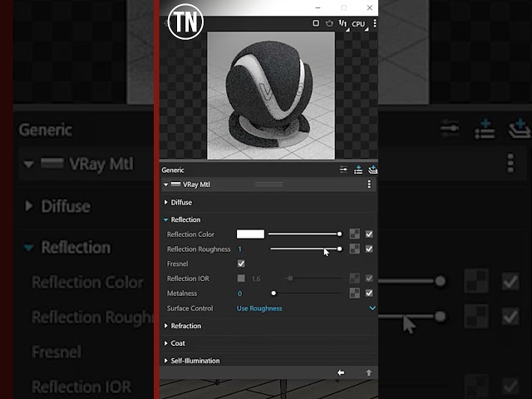Click the Reflection Roughness slider
Image resolution: width=532 pixels, height=399 pixels.
[x=306, y=249]
